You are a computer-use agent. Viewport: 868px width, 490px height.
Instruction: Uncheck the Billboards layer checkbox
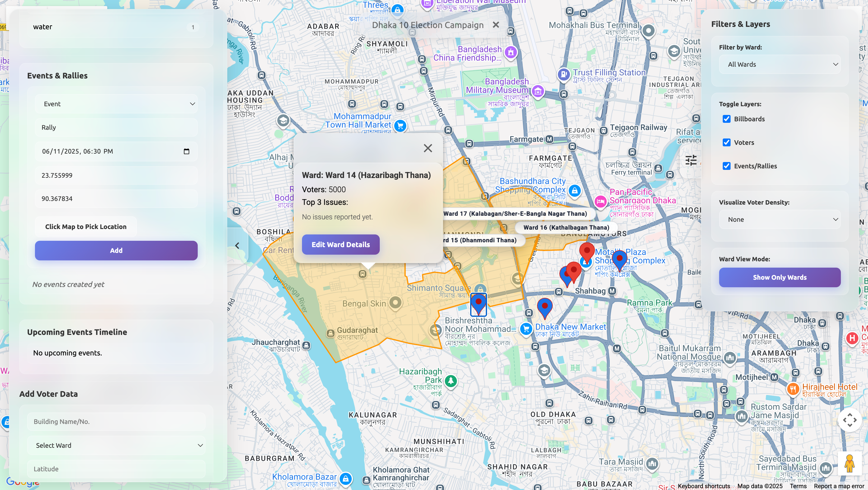(x=726, y=119)
